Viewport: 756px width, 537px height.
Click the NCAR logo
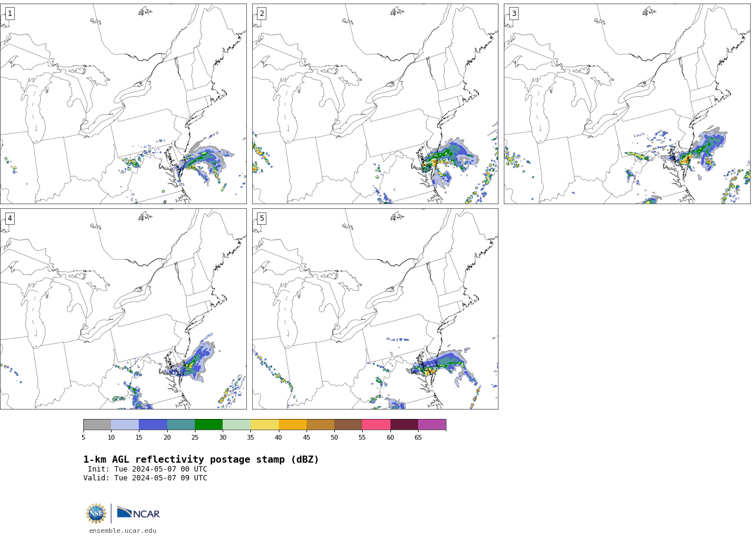[x=138, y=513]
